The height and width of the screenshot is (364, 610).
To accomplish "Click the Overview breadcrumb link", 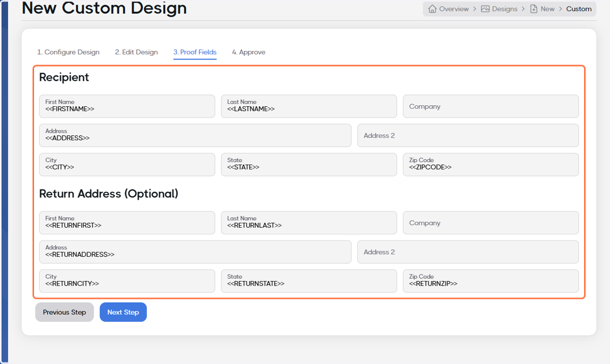I will point(454,9).
